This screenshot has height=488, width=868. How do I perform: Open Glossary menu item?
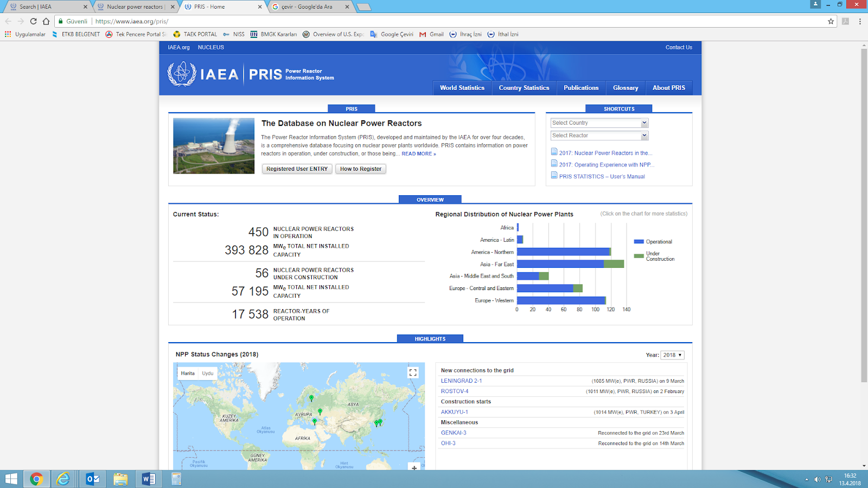coord(626,88)
